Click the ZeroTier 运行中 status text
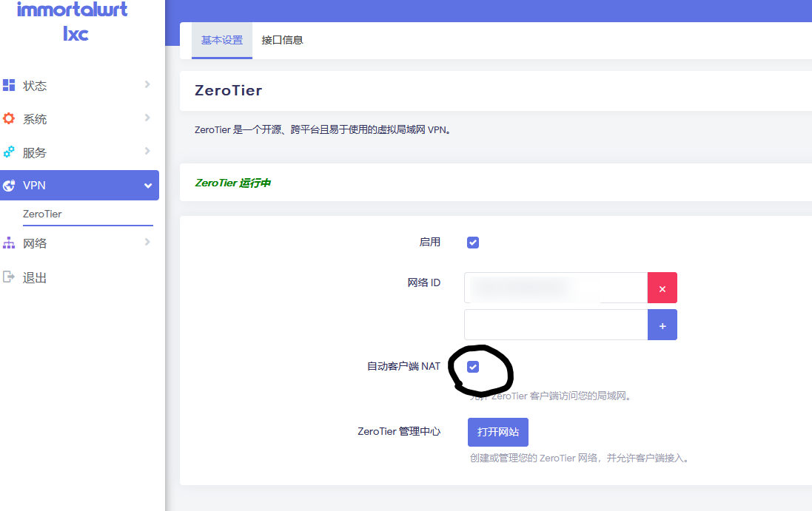 coord(232,183)
